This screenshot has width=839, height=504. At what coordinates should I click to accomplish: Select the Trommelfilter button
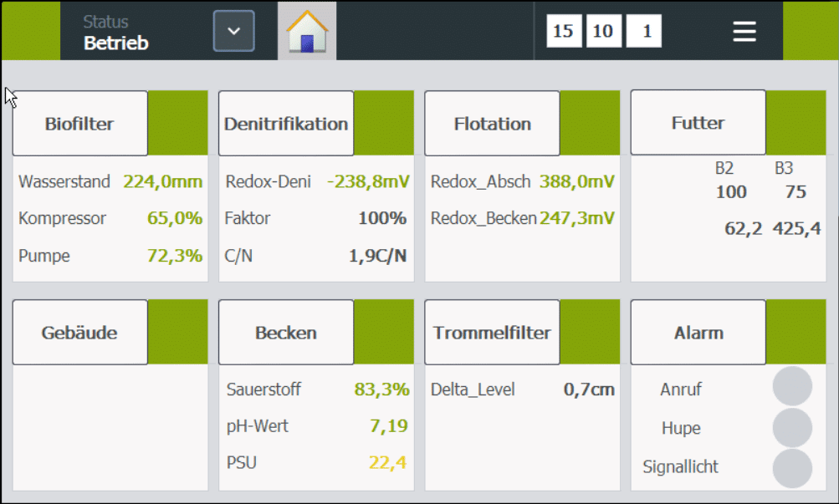pos(492,333)
